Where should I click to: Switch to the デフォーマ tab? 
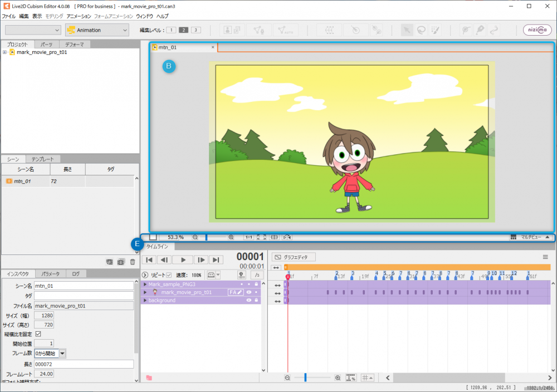74,45
